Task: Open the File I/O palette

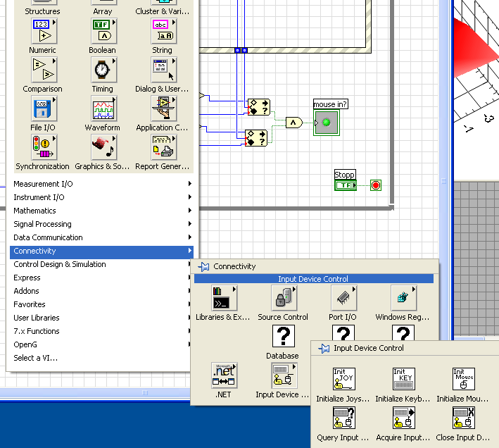Action: 44,108
